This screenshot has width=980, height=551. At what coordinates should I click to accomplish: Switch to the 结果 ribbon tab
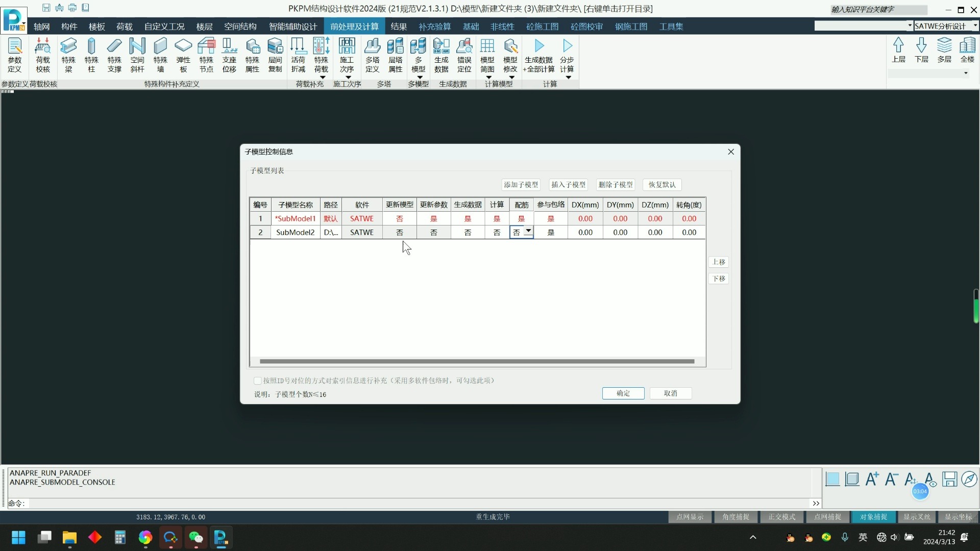point(399,27)
